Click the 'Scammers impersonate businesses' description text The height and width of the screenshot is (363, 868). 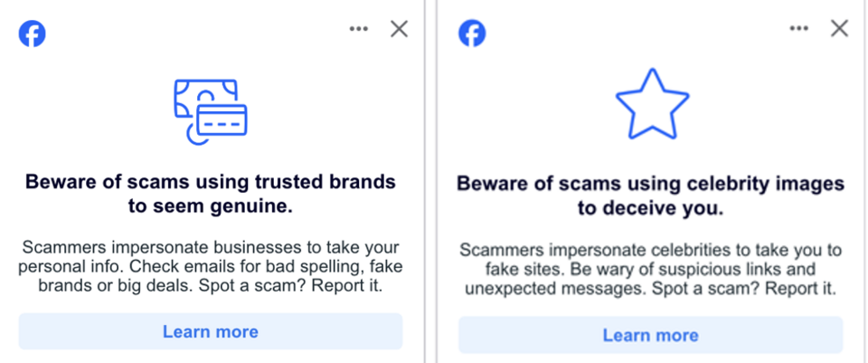coord(211,266)
